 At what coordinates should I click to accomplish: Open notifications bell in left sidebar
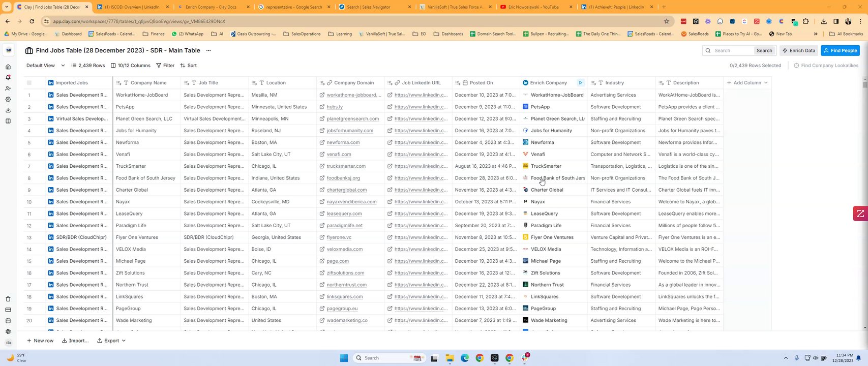(8, 78)
